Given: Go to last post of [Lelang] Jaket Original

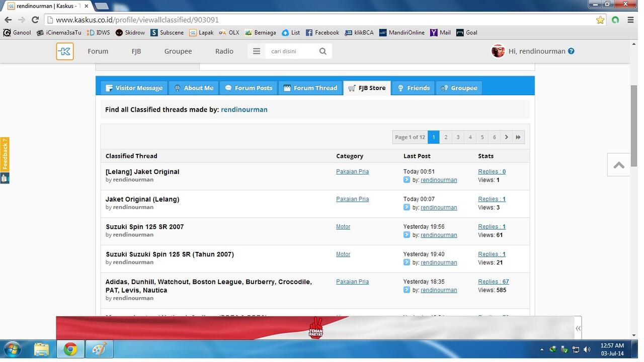Looking at the screenshot, I should (407, 180).
